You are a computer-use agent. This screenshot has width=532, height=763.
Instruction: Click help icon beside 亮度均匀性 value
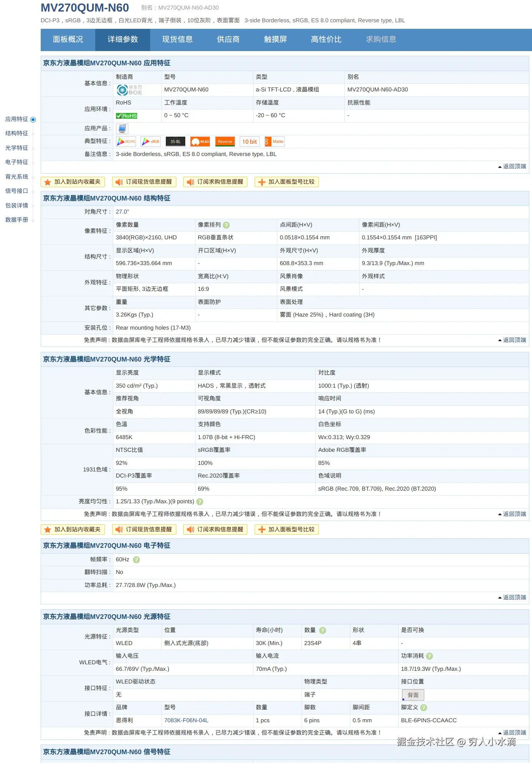click(200, 502)
